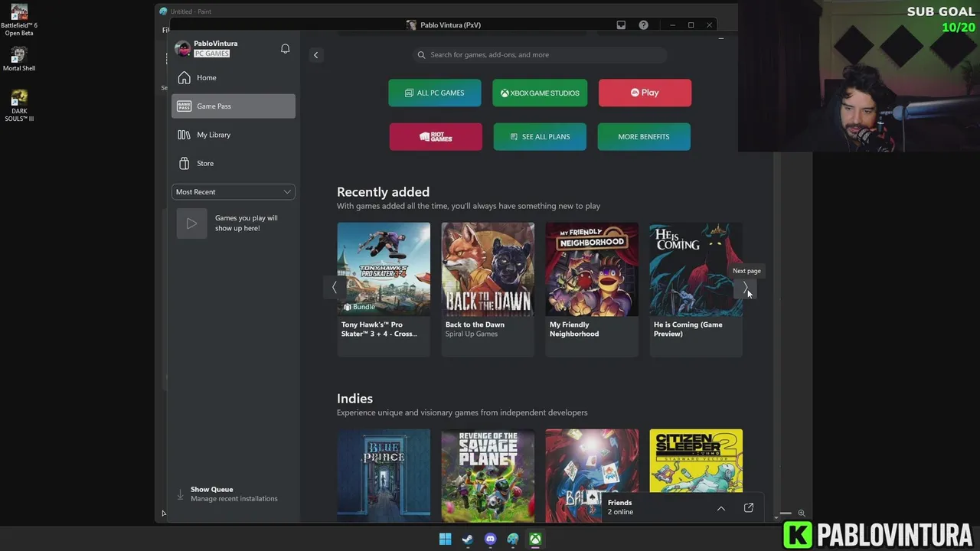The height and width of the screenshot is (551, 980).
Task: Click the ALL PC GAMES button
Action: tap(435, 93)
